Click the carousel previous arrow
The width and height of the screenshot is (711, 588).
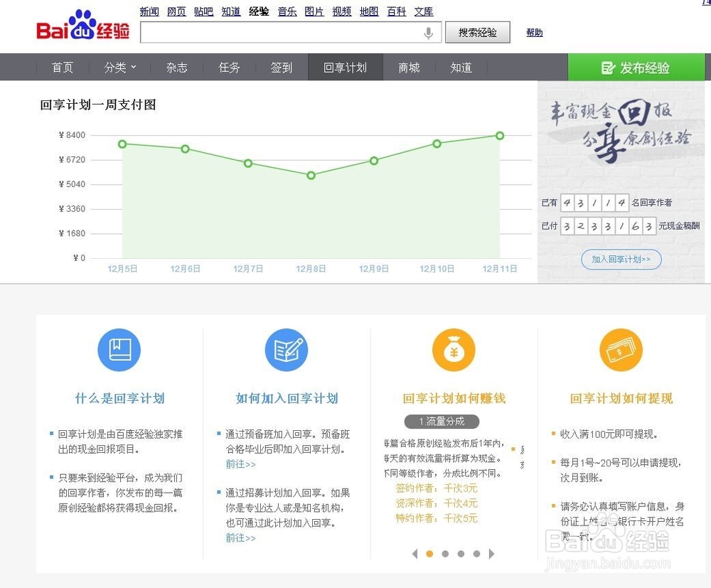pos(415,554)
